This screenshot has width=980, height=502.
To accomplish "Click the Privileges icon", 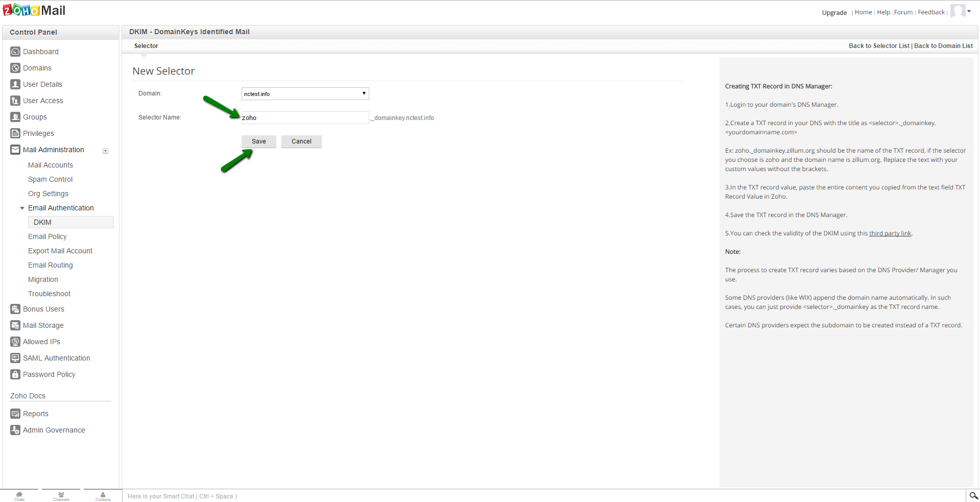I will 15,133.
